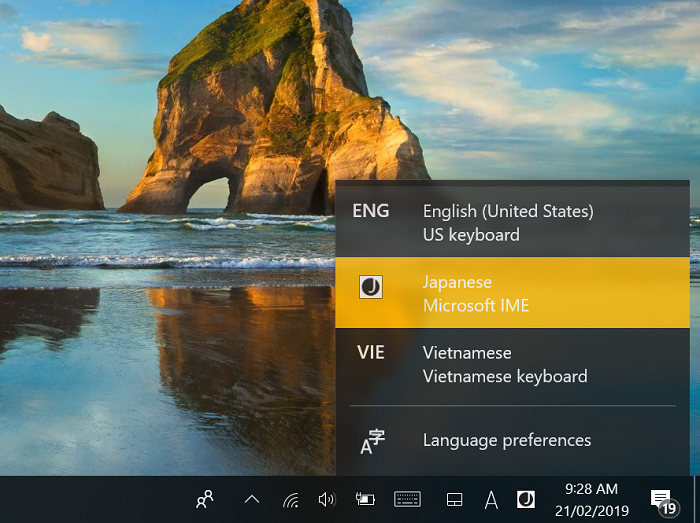Click the Language preferences A字 icon
The height and width of the screenshot is (523, 700).
[x=372, y=441]
